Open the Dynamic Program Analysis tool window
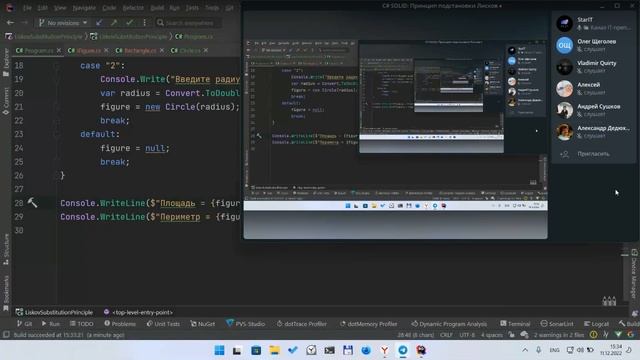Image resolution: width=640 pixels, height=360 pixels. 449,324
